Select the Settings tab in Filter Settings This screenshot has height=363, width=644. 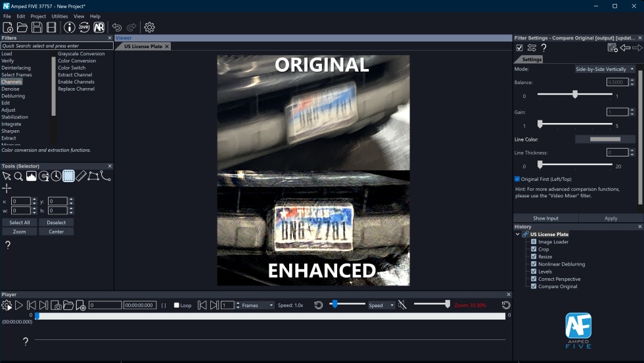pos(532,60)
